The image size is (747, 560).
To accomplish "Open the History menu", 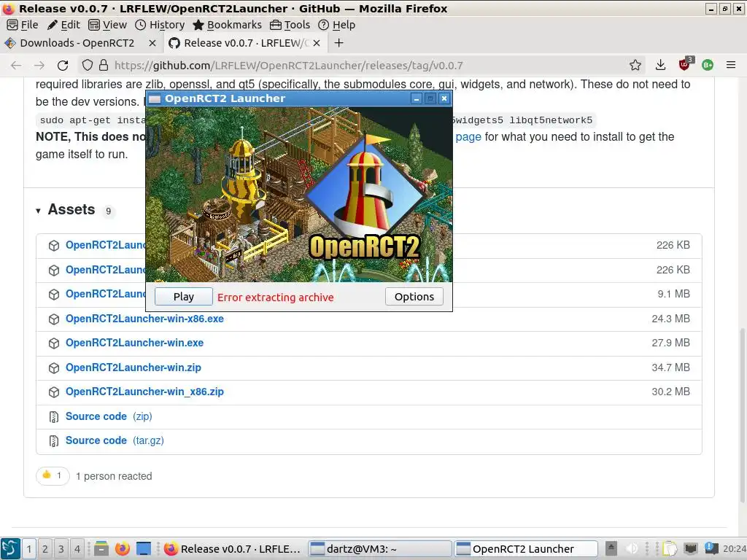I will (x=160, y=25).
